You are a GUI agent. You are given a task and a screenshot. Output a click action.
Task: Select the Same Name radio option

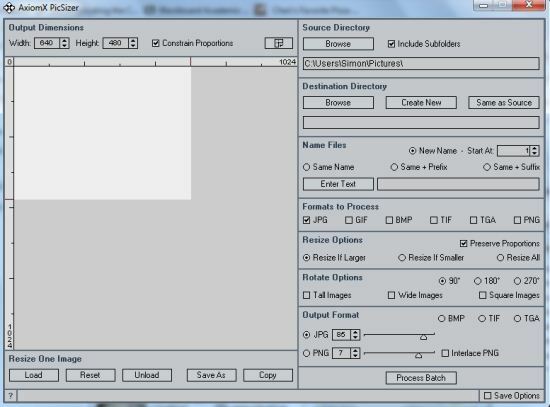[307, 167]
